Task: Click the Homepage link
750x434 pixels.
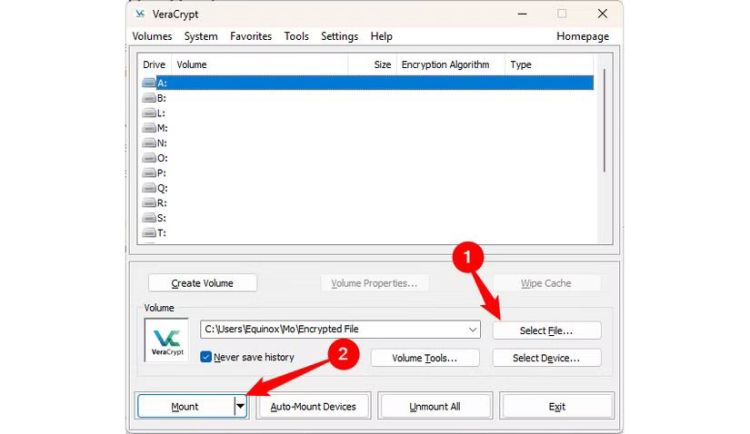Action: click(582, 36)
